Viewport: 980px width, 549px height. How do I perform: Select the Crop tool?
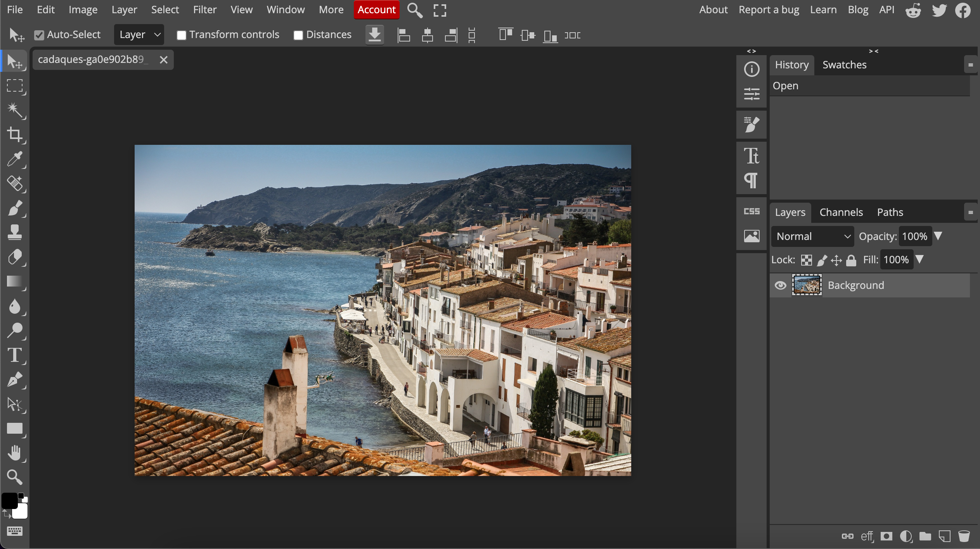pos(15,135)
